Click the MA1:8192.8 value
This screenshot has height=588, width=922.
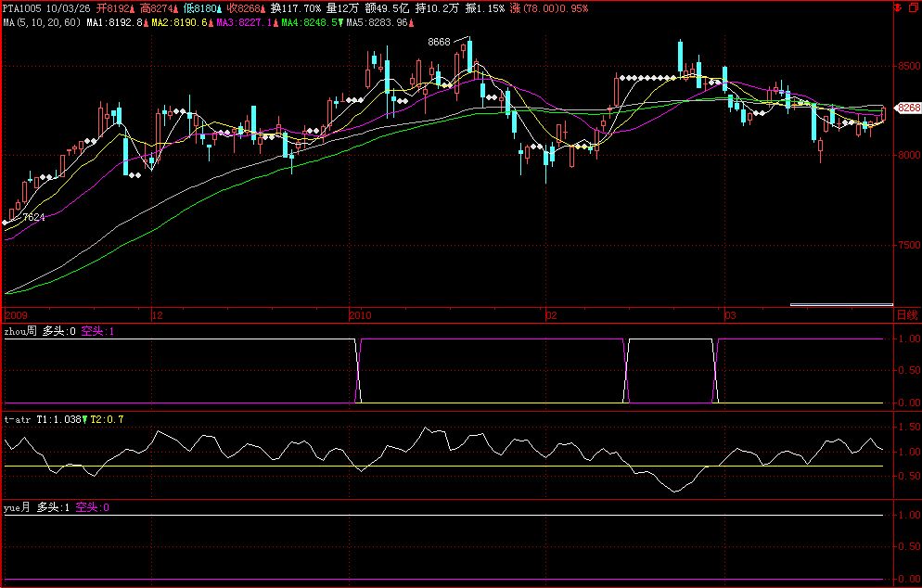pos(115,22)
